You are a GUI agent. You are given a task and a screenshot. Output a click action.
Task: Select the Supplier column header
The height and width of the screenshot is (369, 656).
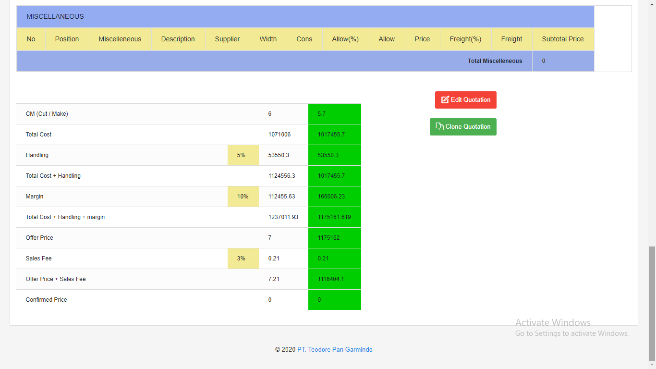click(227, 39)
